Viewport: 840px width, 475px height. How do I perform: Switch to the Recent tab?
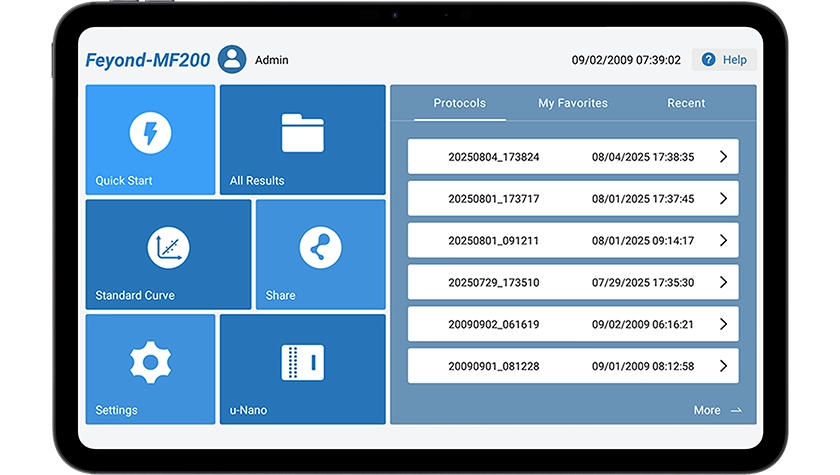[686, 103]
